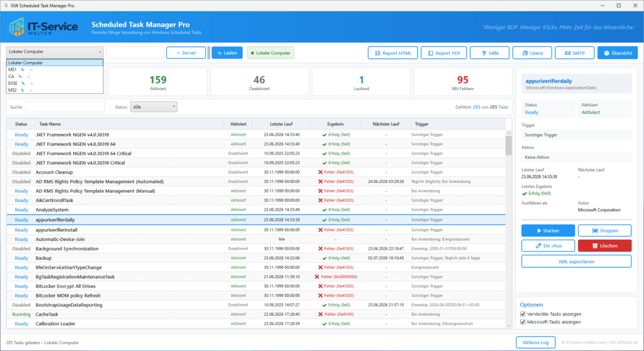Select Lokaler Computer in the dropdown list
Screen dimensions: 644x351
[x=55, y=63]
